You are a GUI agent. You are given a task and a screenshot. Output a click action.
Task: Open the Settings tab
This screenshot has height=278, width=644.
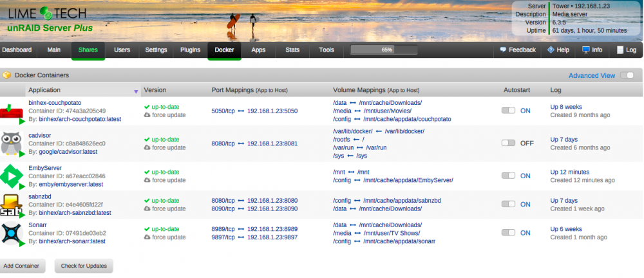coord(156,50)
